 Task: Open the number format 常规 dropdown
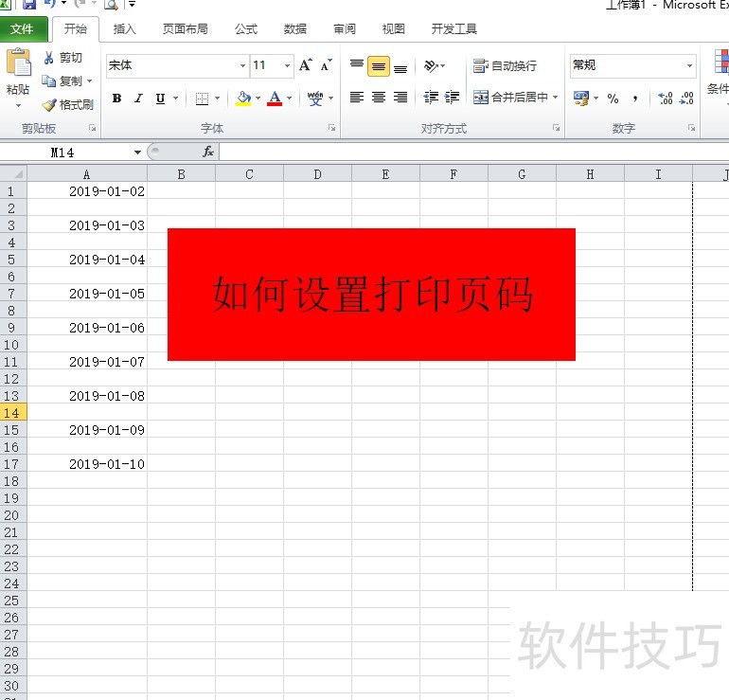[x=690, y=65]
